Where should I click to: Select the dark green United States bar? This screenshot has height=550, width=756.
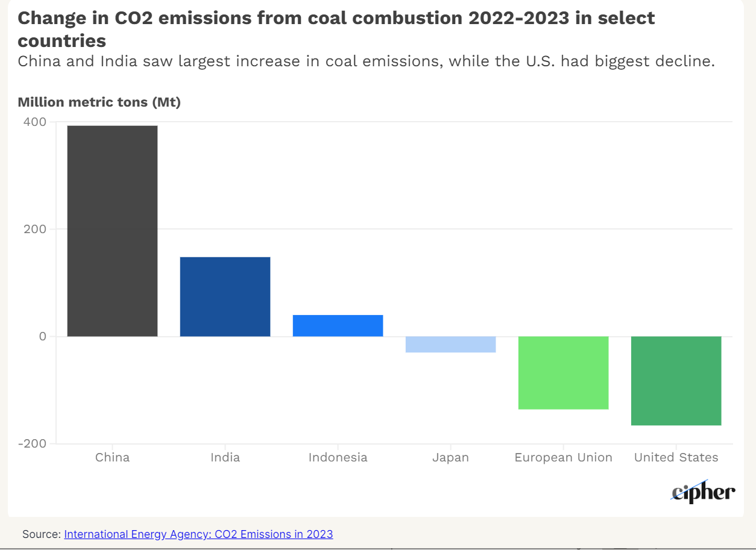click(x=676, y=381)
